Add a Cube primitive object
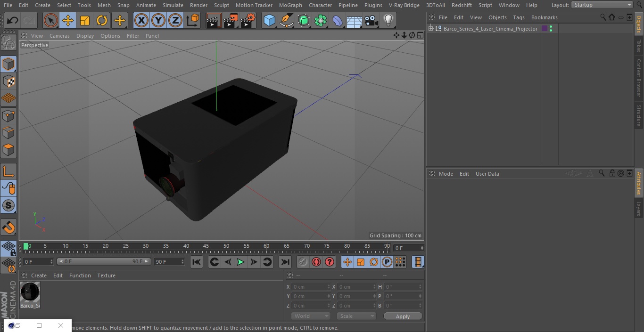 (x=269, y=20)
